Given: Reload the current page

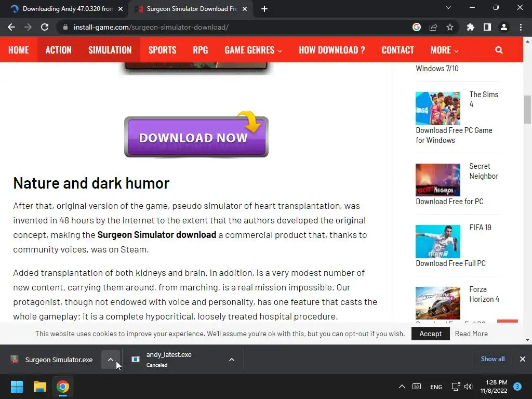Looking at the screenshot, I should (45, 27).
